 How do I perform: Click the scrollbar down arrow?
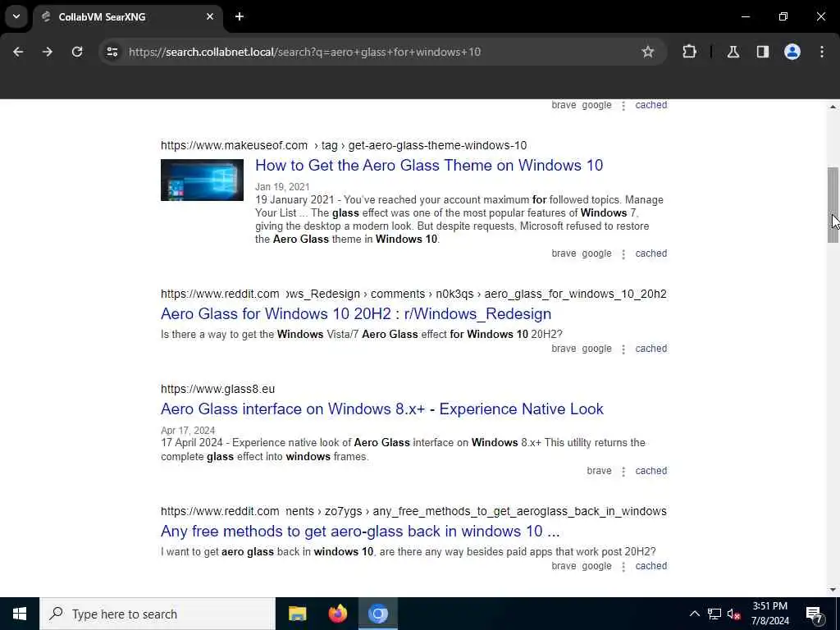click(833, 590)
